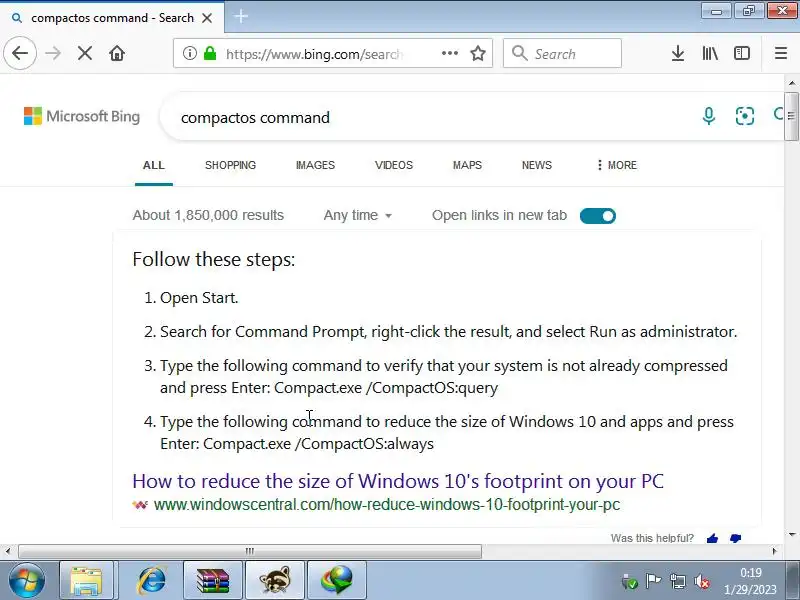Open Bing visual search camera icon

coord(744,116)
